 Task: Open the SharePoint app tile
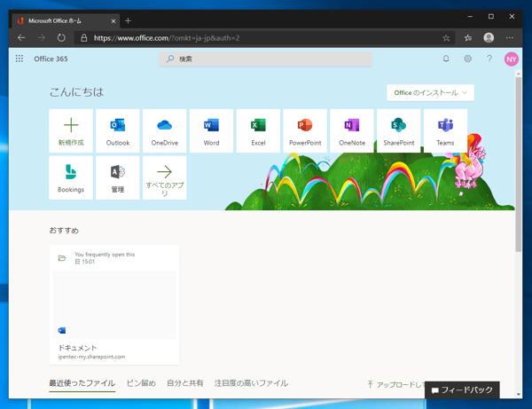click(x=399, y=130)
